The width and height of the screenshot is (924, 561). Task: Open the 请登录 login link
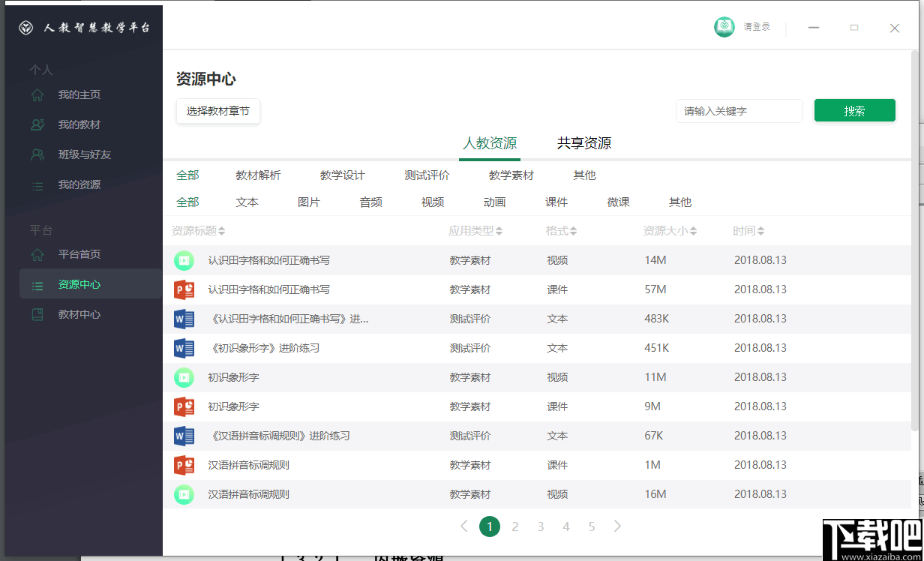point(757,27)
